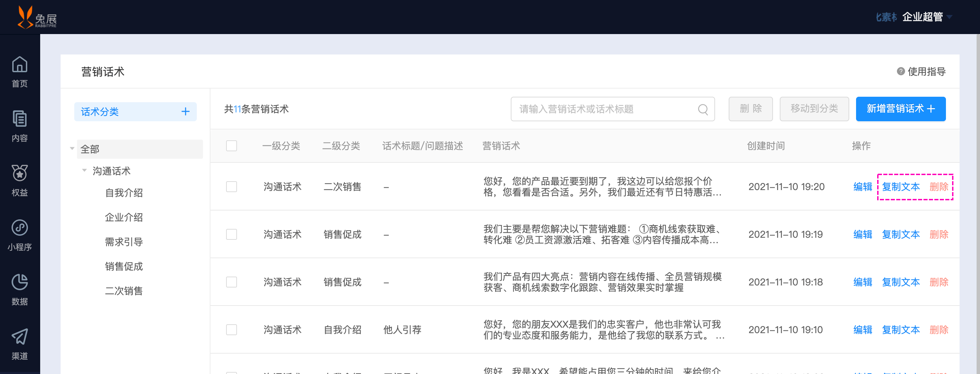
Task: Click the page title 营销话术
Action: [x=103, y=72]
